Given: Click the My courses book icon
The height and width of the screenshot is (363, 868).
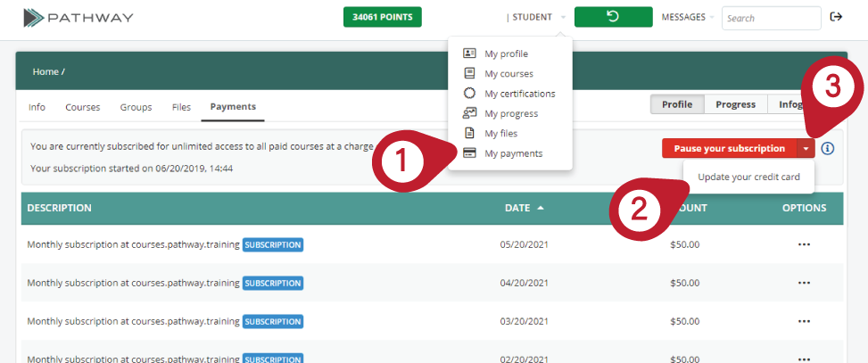Looking at the screenshot, I should point(469,73).
